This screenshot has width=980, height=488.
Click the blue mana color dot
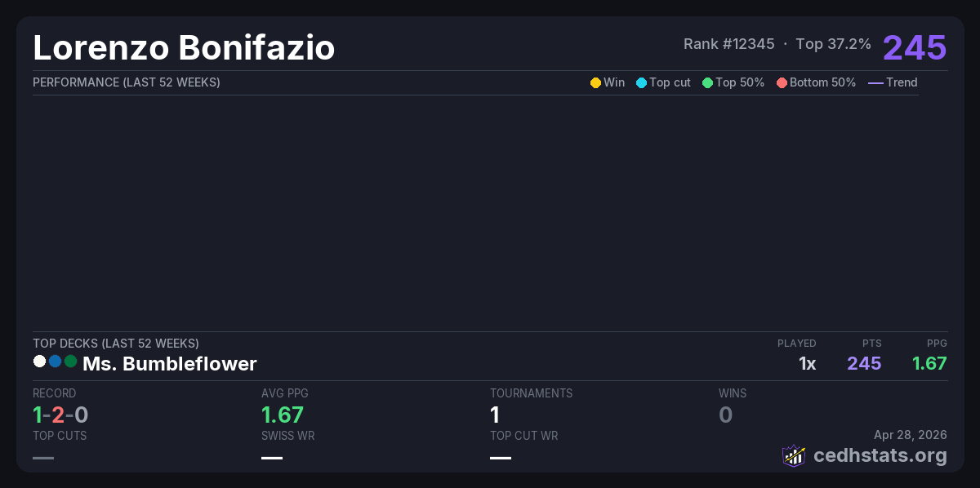click(x=55, y=362)
